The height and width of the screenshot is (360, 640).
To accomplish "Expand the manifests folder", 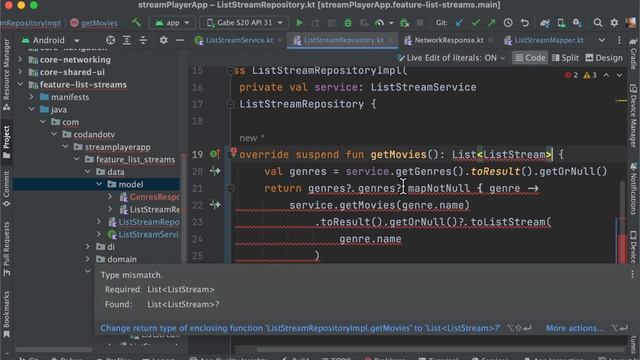I will coord(31,97).
